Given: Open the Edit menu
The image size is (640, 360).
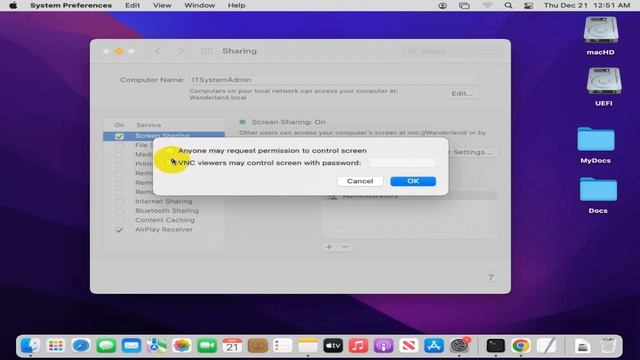Looking at the screenshot, I should (132, 5).
